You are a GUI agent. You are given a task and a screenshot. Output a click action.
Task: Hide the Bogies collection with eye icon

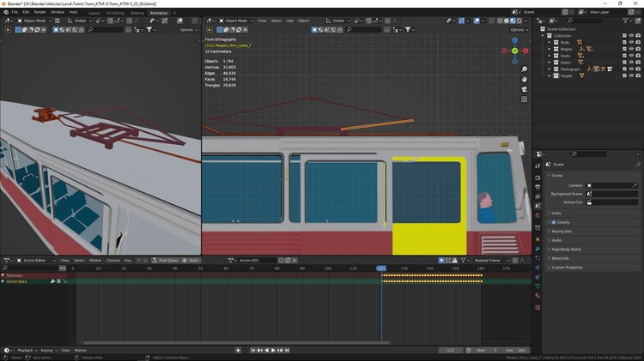click(631, 49)
